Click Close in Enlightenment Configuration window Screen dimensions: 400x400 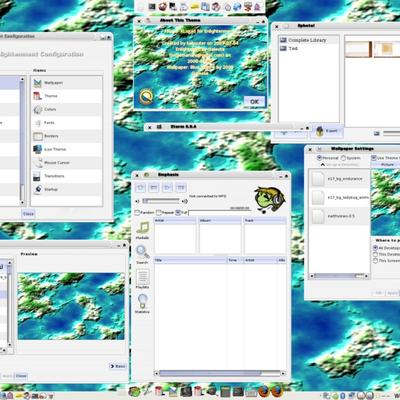point(28,214)
